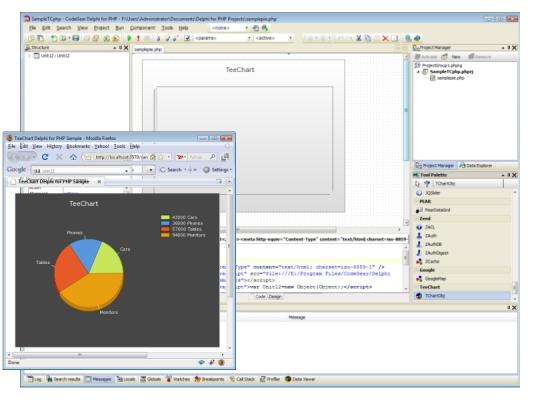The width and height of the screenshot is (540, 400).
Task: Click the filter icon beside Tool Palette search
Action: tap(427, 184)
